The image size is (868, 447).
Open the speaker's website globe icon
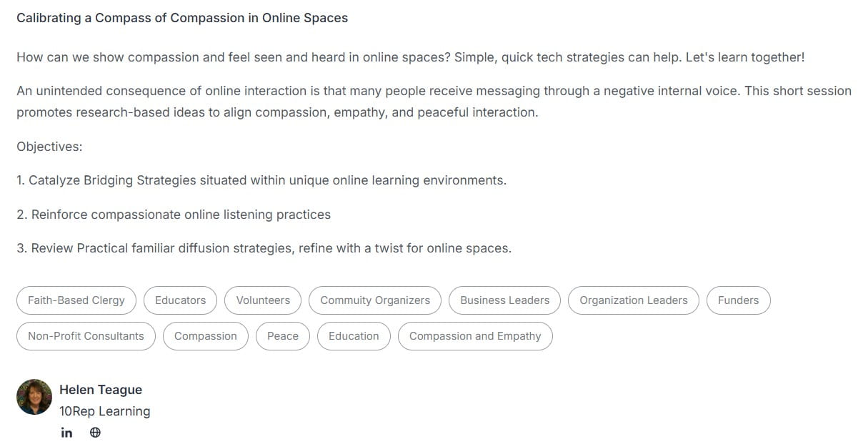(x=95, y=433)
